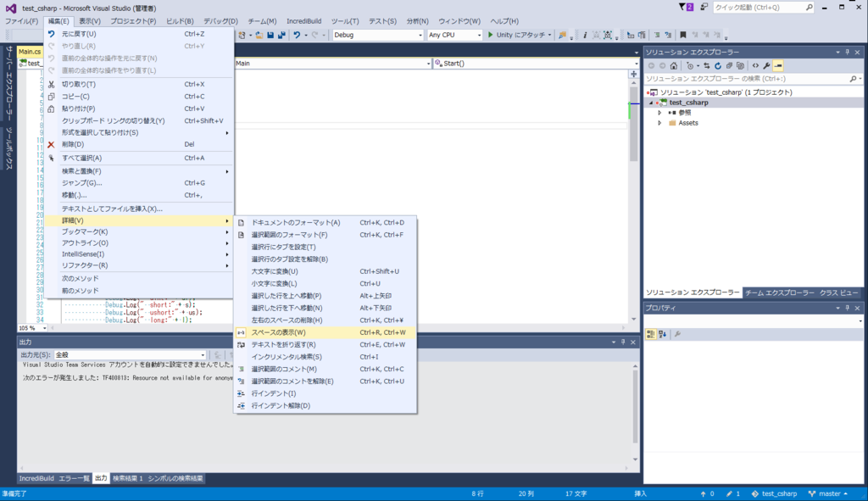Open the デバッグ(D) menu
The image size is (868, 501).
(220, 21)
